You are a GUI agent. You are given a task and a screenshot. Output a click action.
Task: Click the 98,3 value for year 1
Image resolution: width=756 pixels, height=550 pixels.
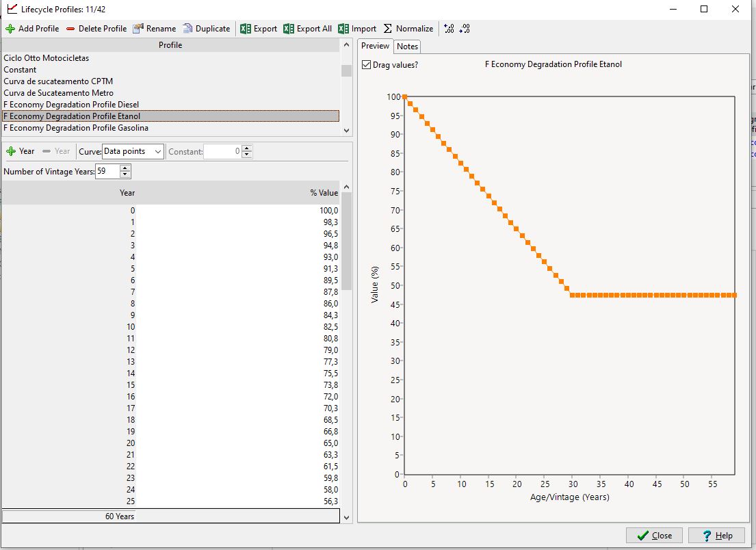click(x=330, y=222)
